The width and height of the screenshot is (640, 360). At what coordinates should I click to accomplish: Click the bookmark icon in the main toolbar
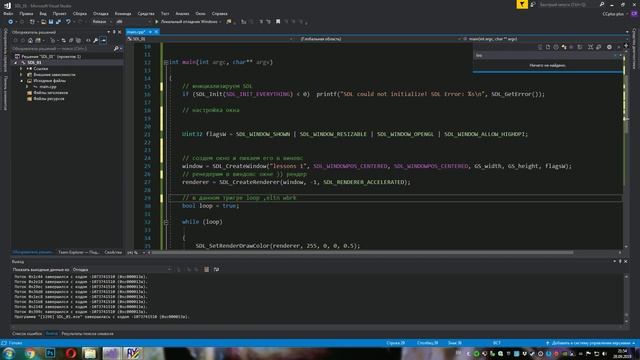(278, 22)
